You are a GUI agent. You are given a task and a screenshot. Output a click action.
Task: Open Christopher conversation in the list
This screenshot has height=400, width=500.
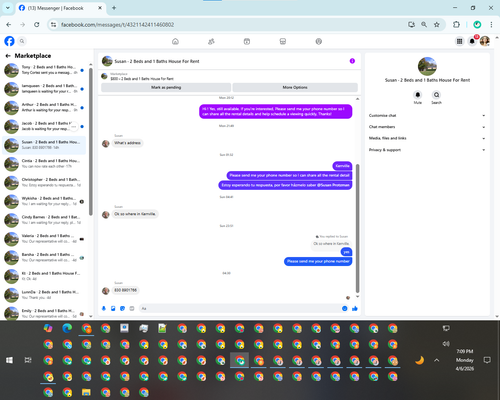(x=44, y=182)
